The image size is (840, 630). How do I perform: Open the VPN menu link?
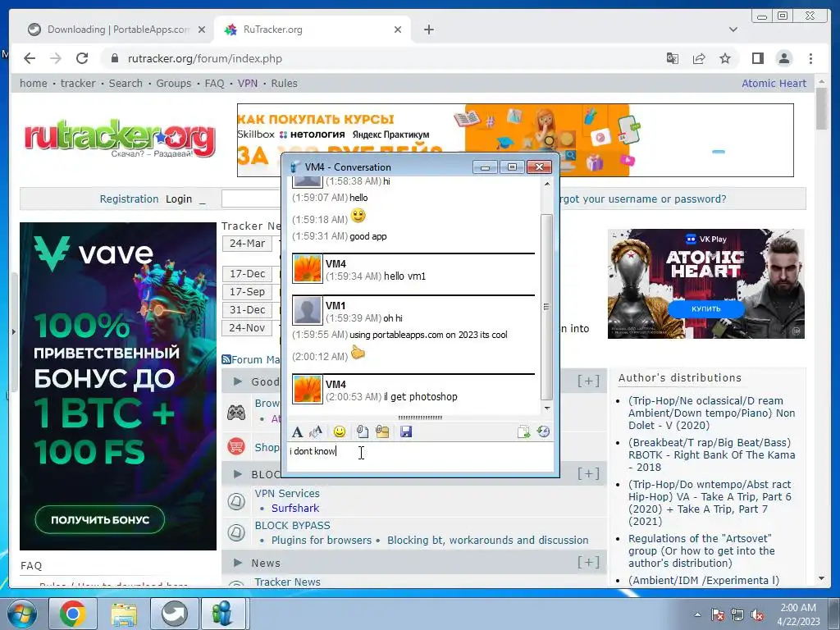point(248,83)
